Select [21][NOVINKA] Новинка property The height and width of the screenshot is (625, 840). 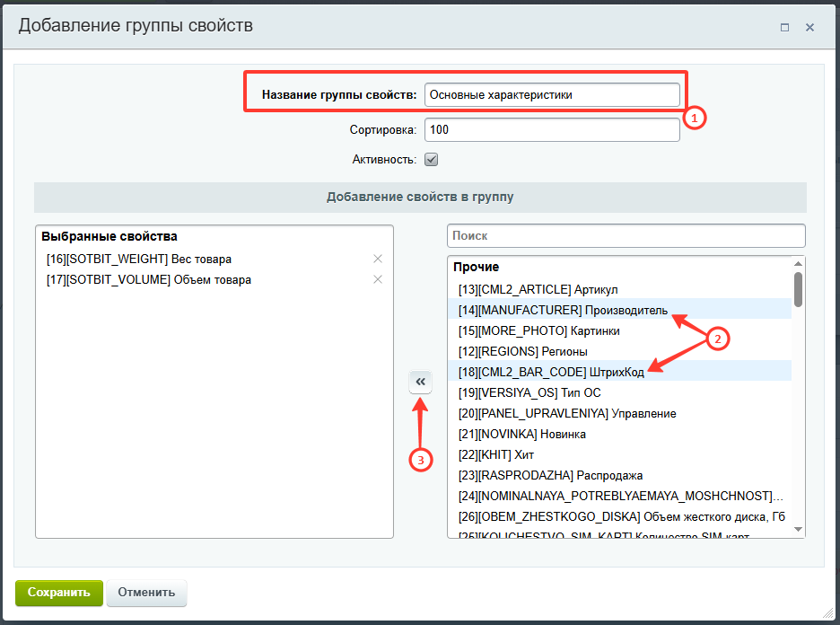pyautogui.click(x=619, y=434)
